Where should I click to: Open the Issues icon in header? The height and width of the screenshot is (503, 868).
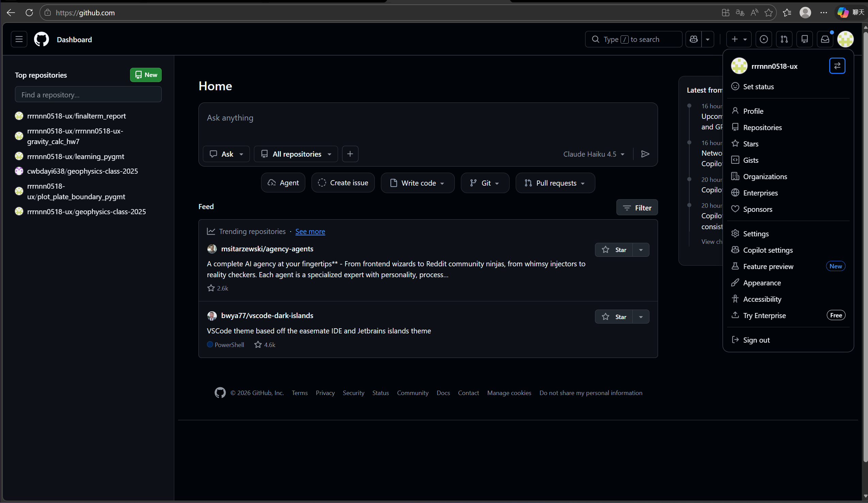tap(763, 39)
